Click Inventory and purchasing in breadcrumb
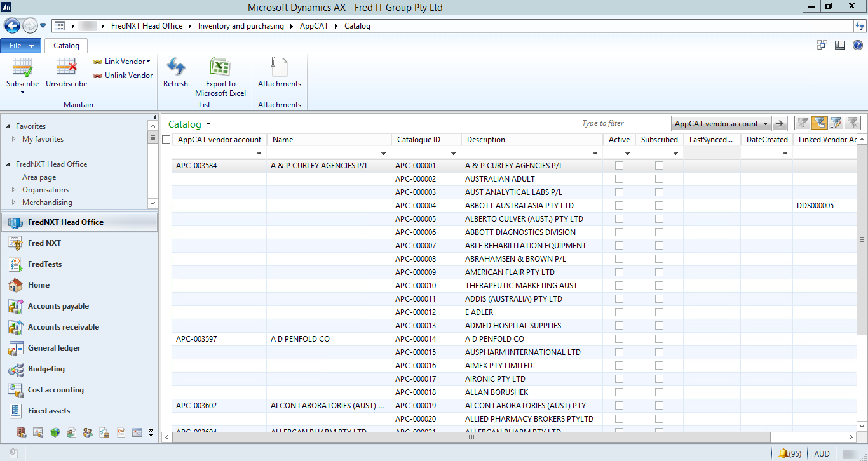The width and height of the screenshot is (868, 461). pos(241,26)
